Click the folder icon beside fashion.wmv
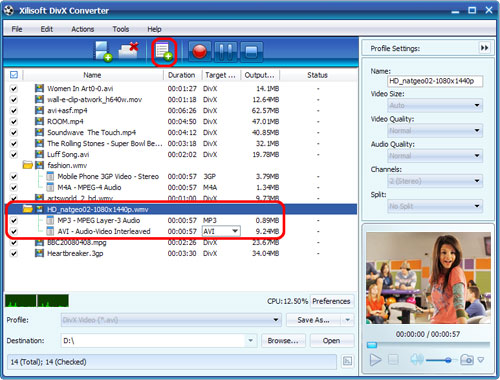500x380 pixels. (x=28, y=165)
